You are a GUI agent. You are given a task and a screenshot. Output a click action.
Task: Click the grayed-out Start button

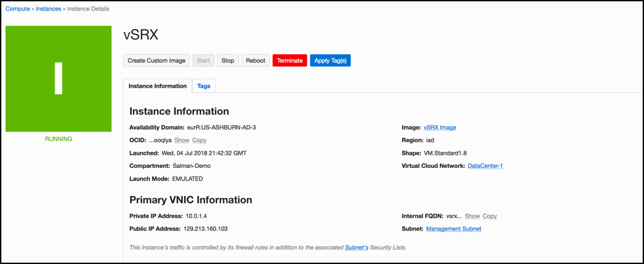204,61
